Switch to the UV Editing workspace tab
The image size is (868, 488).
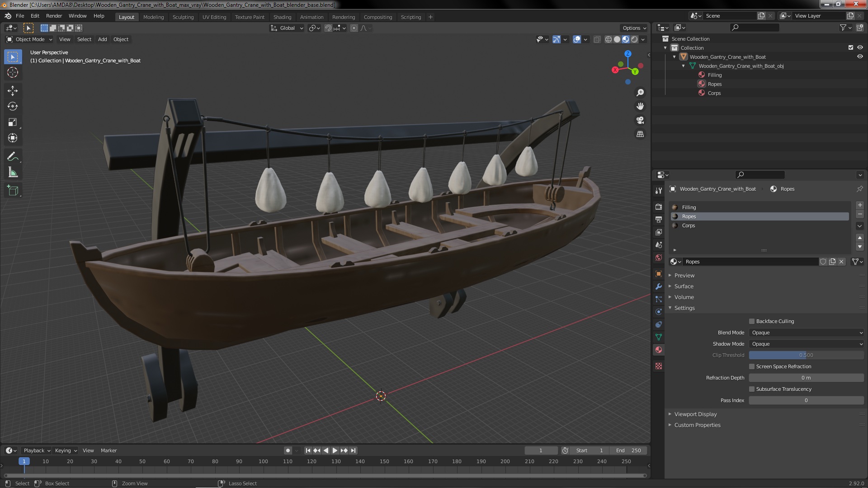(214, 17)
